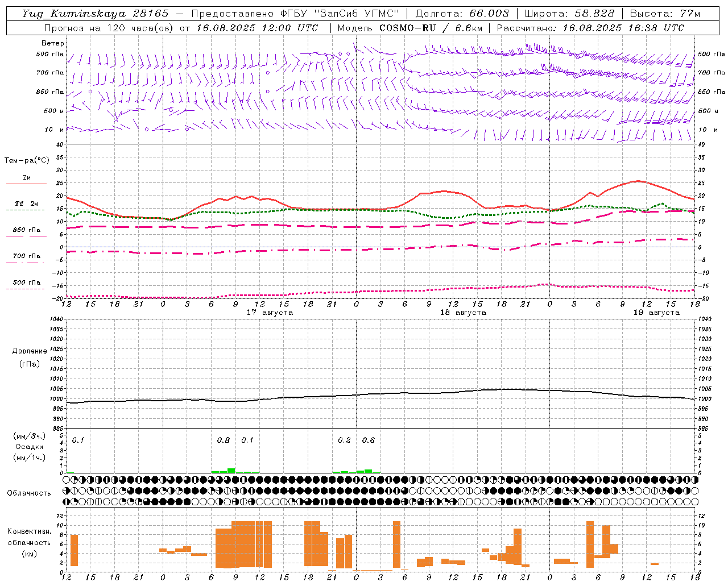
Task: Click the 'Широта: 58.828' latitude value
Action: (569, 14)
